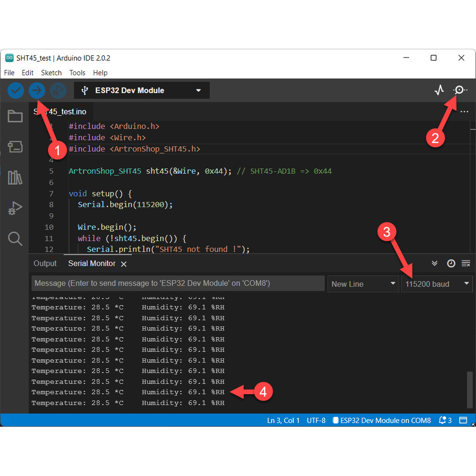Open the Serial Plotter icon
476x476 pixels.
[x=439, y=90]
